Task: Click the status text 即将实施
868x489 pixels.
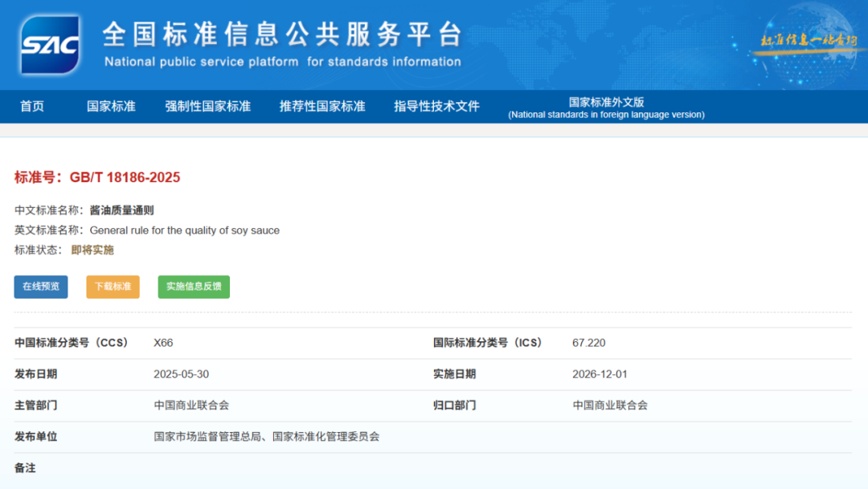Action: pos(92,250)
